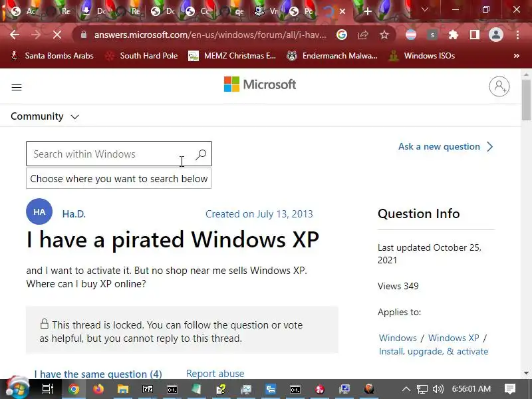Open the 'Choose where you want to search below' selector

(119, 178)
